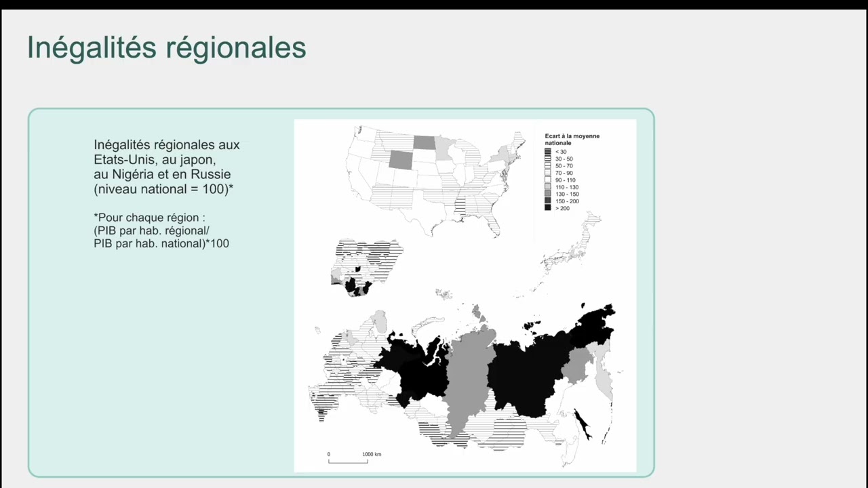Click the legend label '70 - 90'
The height and width of the screenshot is (488, 868).
(564, 173)
